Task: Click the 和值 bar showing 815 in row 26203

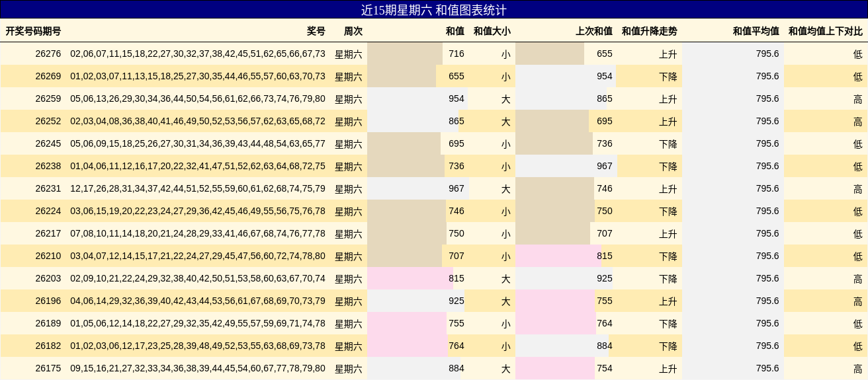Action: (410, 279)
